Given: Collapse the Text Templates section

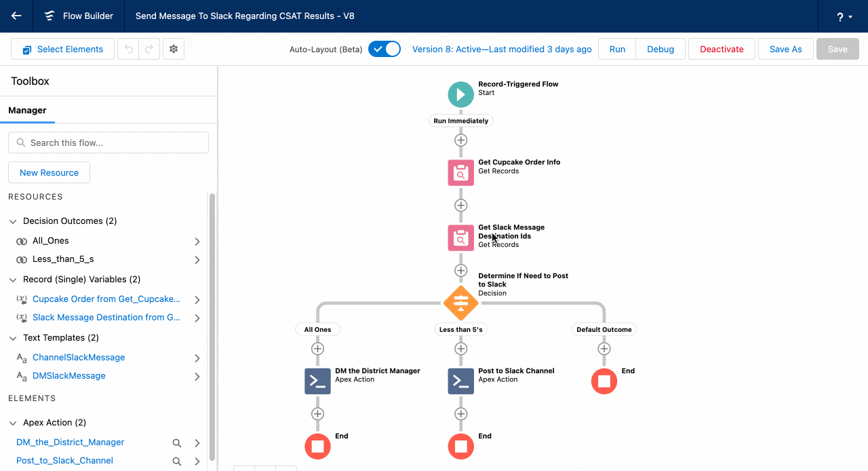Looking at the screenshot, I should tap(13, 338).
